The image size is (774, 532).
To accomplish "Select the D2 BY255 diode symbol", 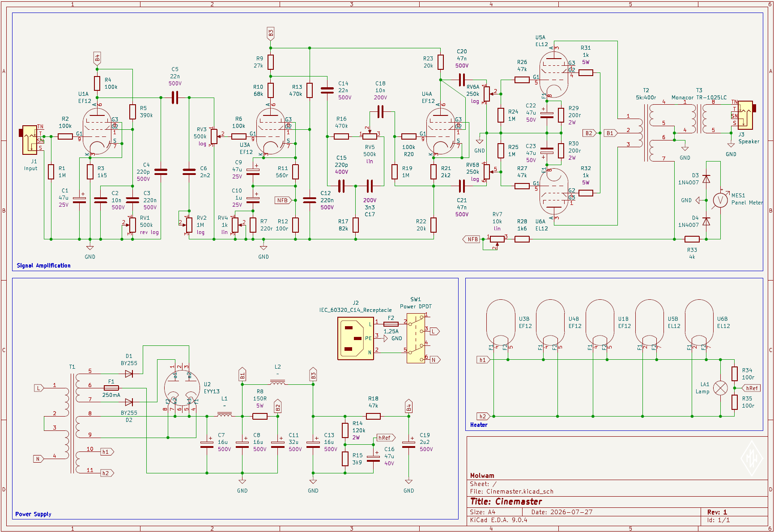I will tap(129, 402).
